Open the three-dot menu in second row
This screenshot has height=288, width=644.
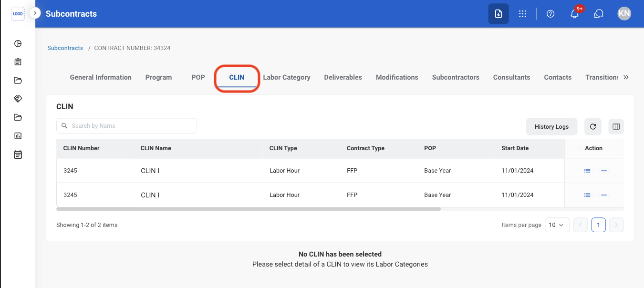pos(604,195)
